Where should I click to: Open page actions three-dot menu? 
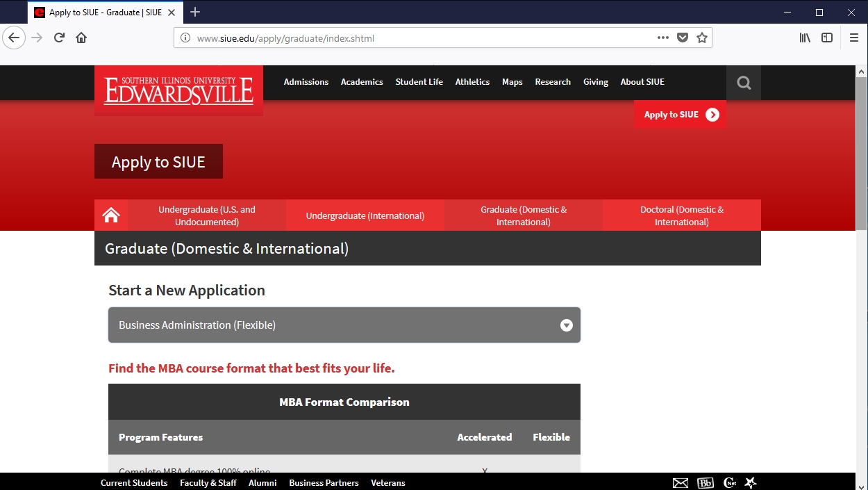662,38
